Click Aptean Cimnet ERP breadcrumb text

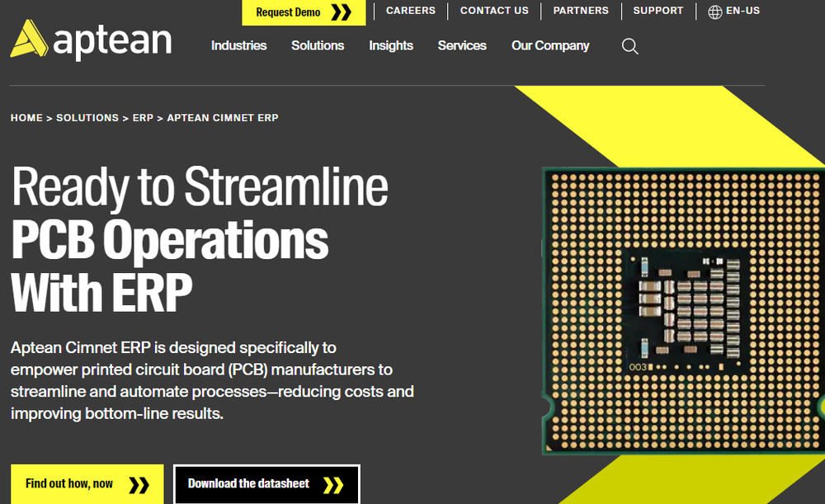(x=223, y=118)
